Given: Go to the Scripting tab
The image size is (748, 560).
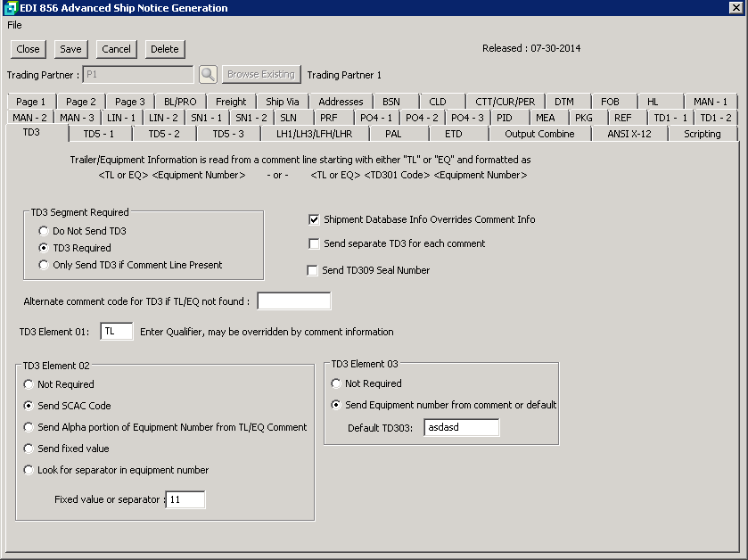Looking at the screenshot, I should tap(702, 134).
